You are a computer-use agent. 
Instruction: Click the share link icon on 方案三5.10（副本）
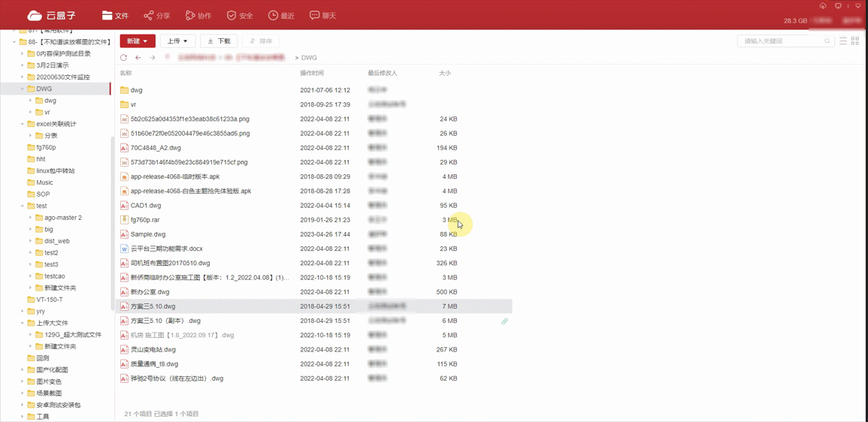(504, 321)
